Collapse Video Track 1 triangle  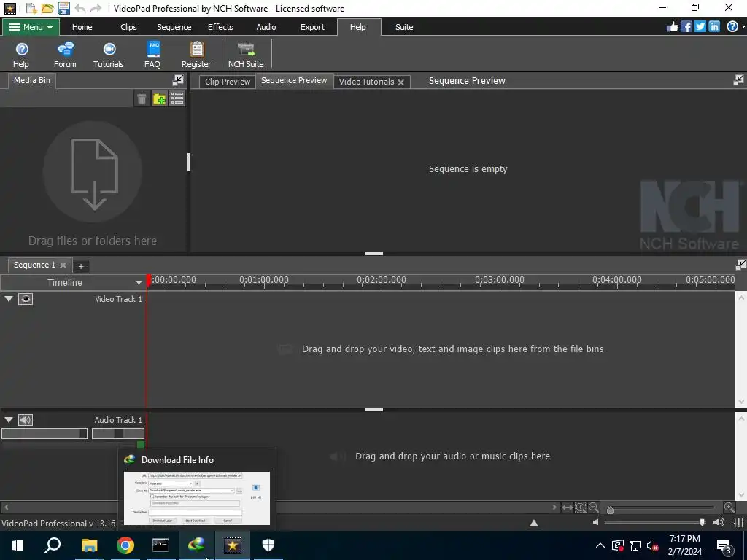[x=9, y=299]
